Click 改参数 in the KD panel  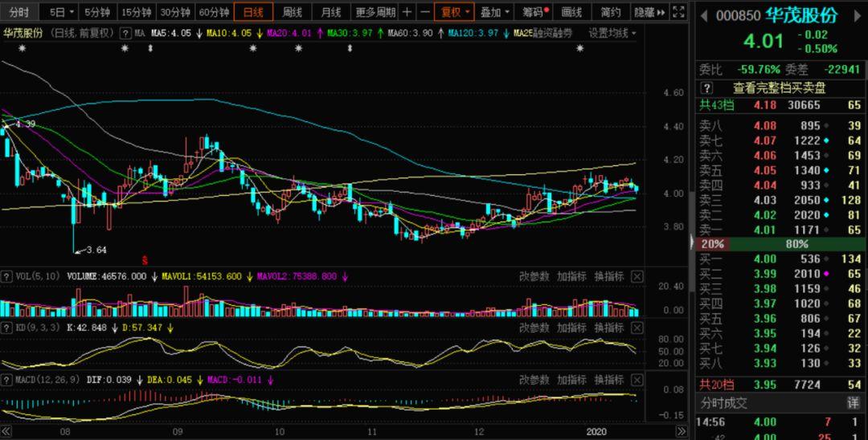534,328
